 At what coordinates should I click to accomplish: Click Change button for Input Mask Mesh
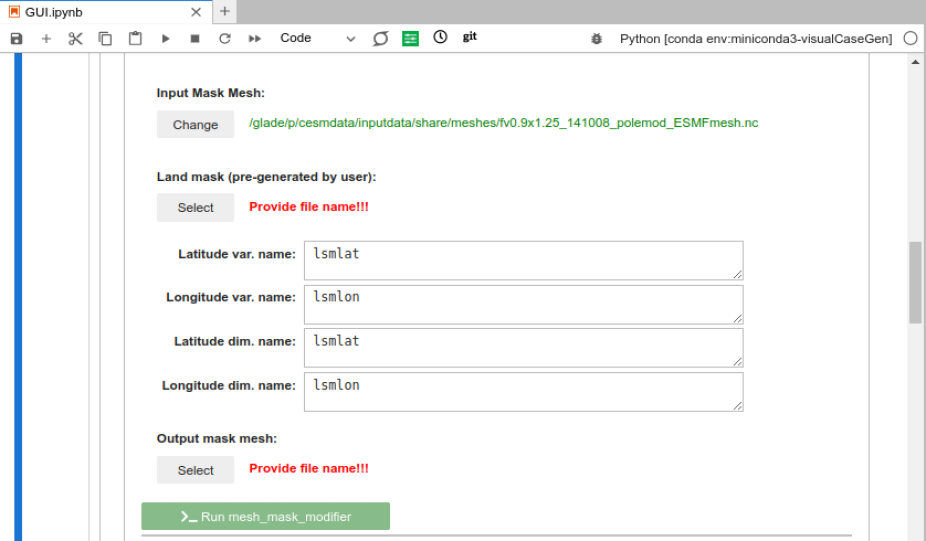click(195, 125)
